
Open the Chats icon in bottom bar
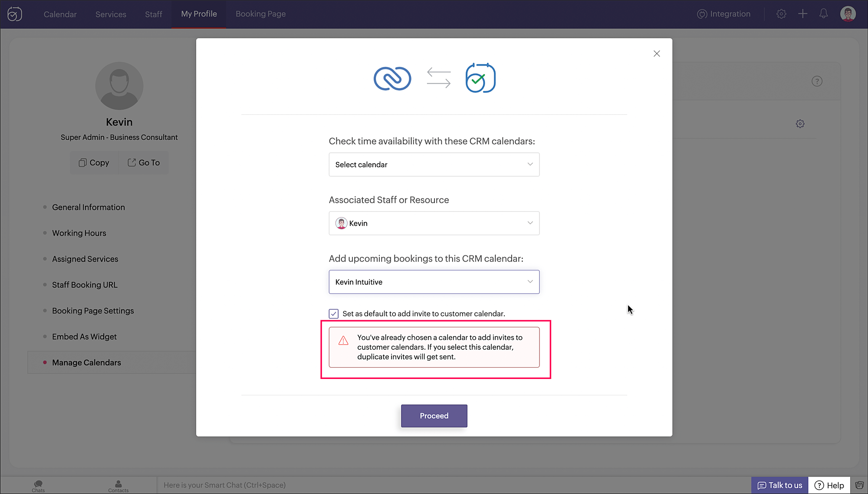tap(38, 486)
